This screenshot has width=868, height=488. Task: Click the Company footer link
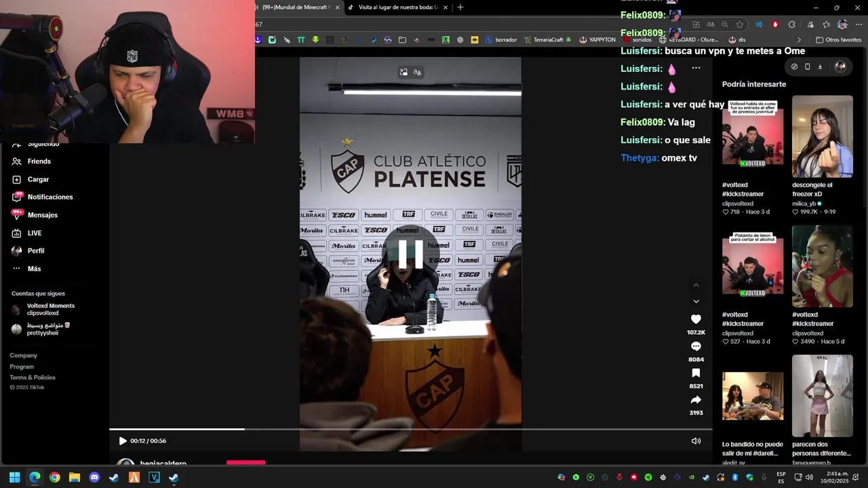23,355
